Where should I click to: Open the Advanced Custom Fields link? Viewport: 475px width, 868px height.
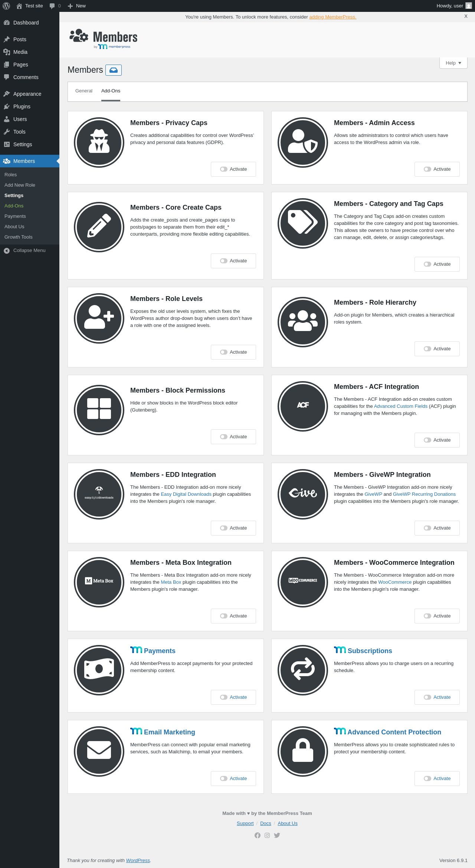[x=401, y=406]
